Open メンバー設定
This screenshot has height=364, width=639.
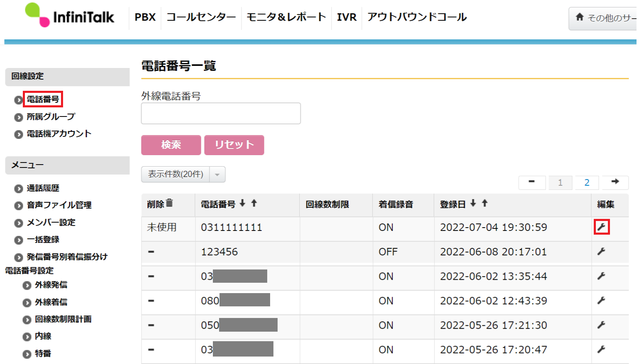51,222
